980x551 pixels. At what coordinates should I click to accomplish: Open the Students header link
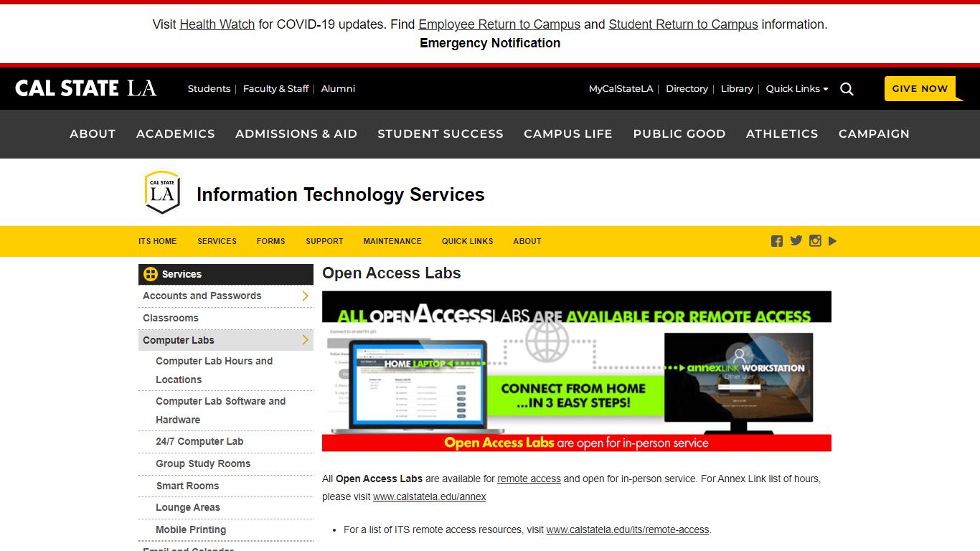209,89
